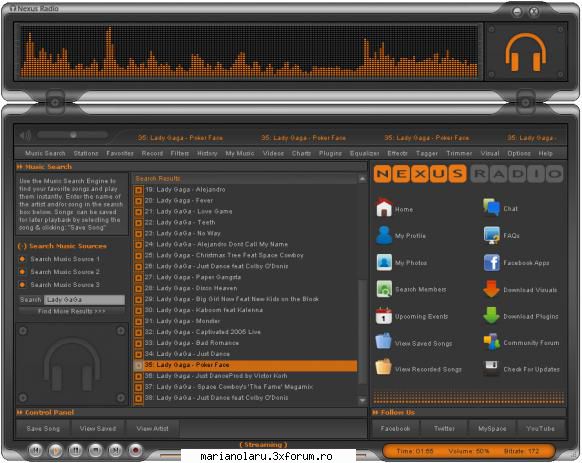Screen dimensions: 582x463
Task: Click the album art headphones placeholder
Action: tap(72, 364)
